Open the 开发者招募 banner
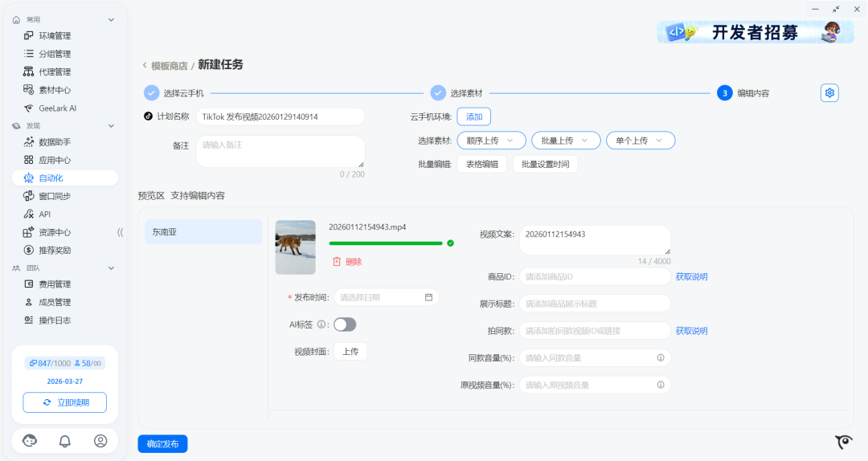Viewport: 868px width, 461px height. pyautogui.click(x=755, y=32)
